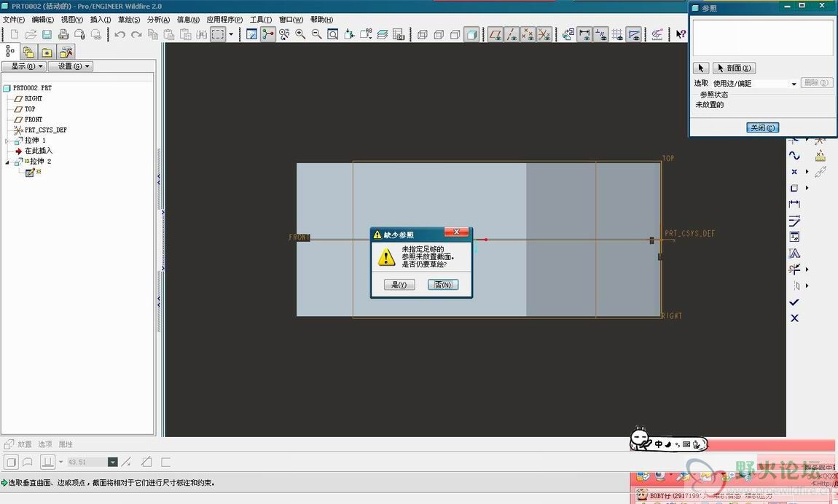Collapse the 拉伸 2 tree node
Viewport: 838px width, 504px height.
point(7,161)
